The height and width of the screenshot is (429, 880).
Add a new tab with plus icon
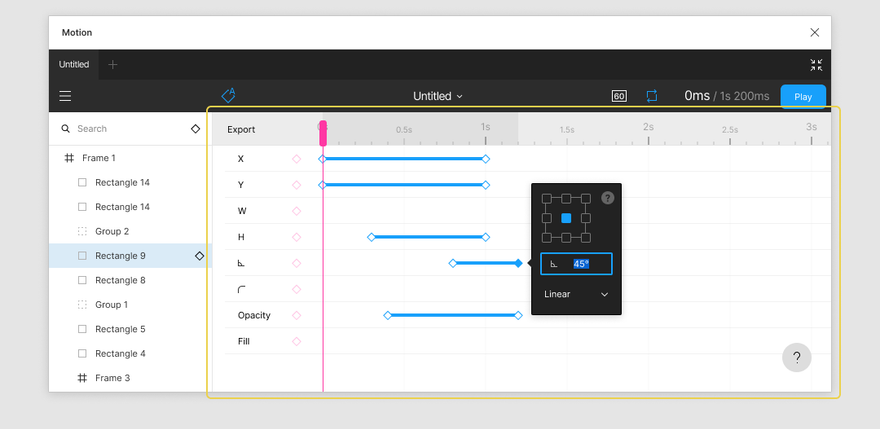pyautogui.click(x=113, y=64)
